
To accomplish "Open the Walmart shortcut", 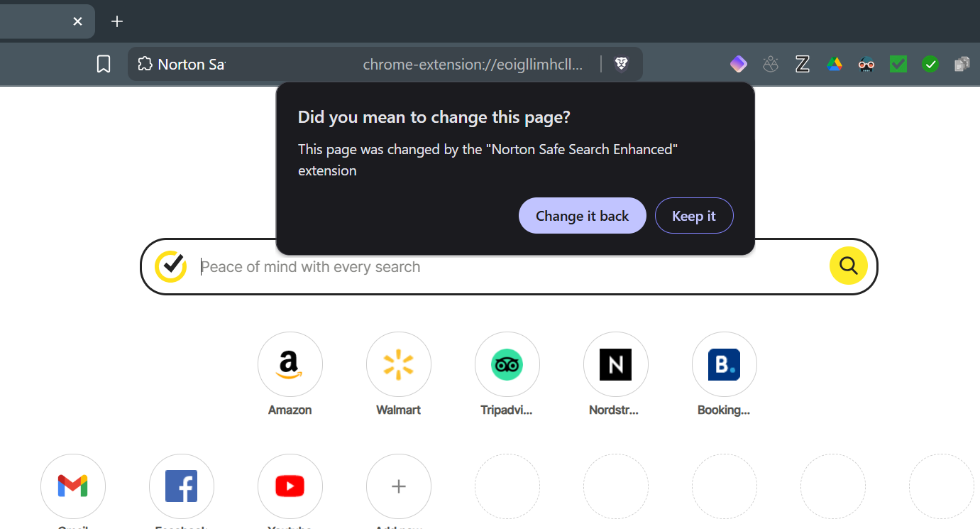I will pyautogui.click(x=399, y=365).
